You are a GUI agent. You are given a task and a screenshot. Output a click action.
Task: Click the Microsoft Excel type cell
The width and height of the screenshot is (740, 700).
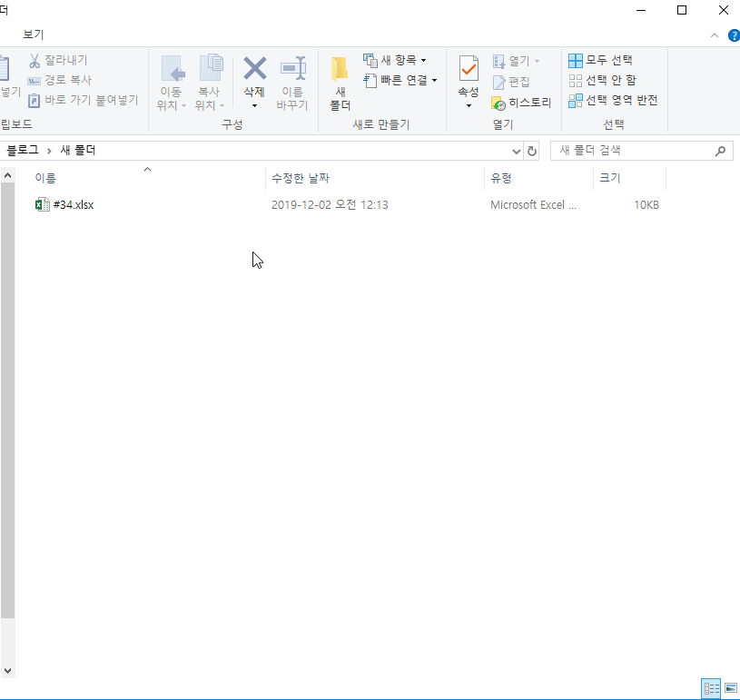point(533,205)
